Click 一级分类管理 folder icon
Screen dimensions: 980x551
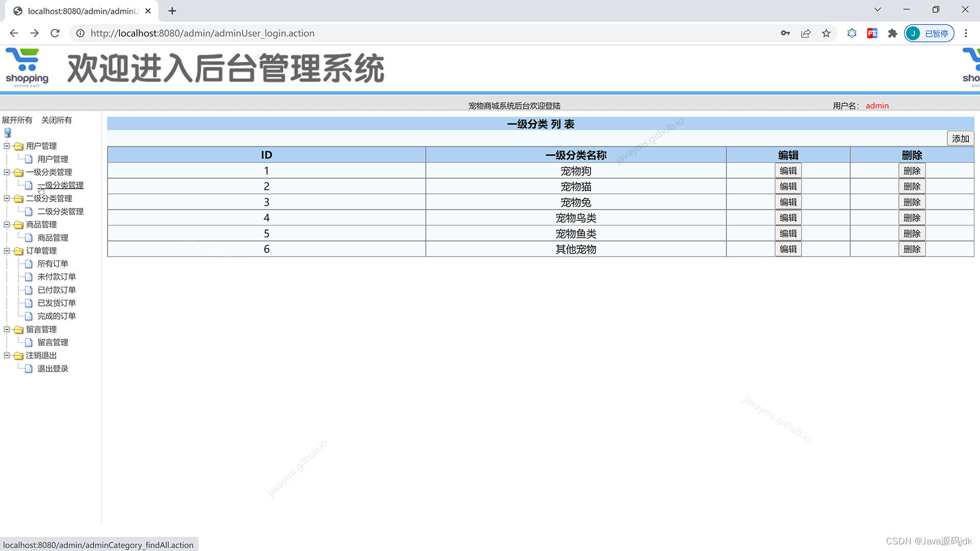point(19,172)
